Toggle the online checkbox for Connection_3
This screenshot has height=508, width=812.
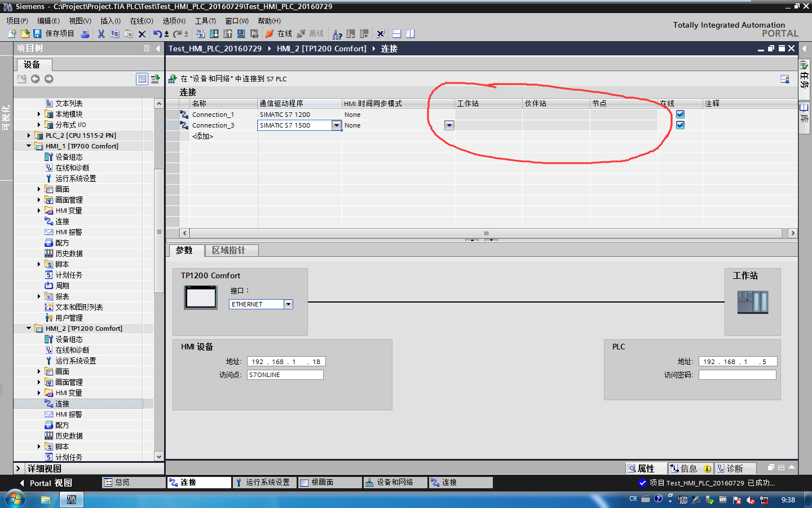[x=680, y=125]
